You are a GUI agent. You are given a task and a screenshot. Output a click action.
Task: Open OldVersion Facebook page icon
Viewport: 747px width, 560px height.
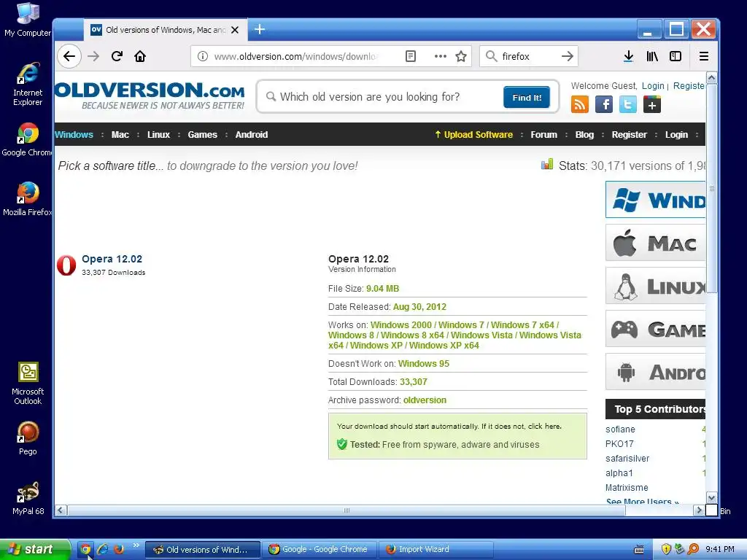pyautogui.click(x=603, y=104)
